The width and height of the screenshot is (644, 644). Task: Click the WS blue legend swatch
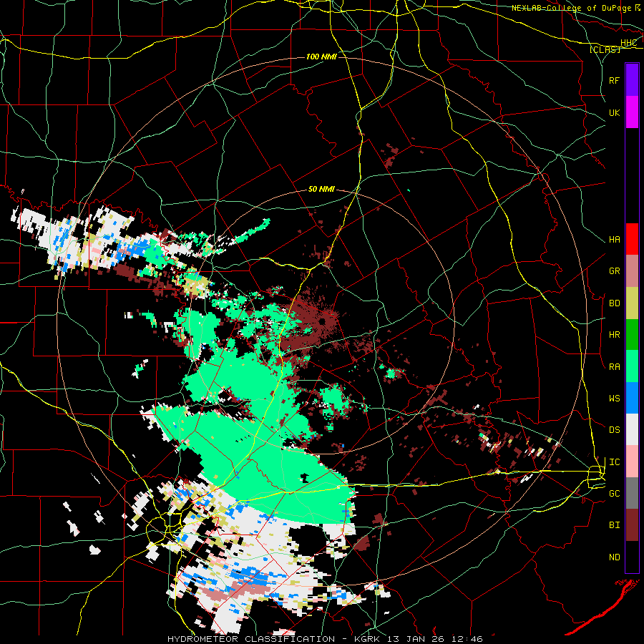pos(632,398)
